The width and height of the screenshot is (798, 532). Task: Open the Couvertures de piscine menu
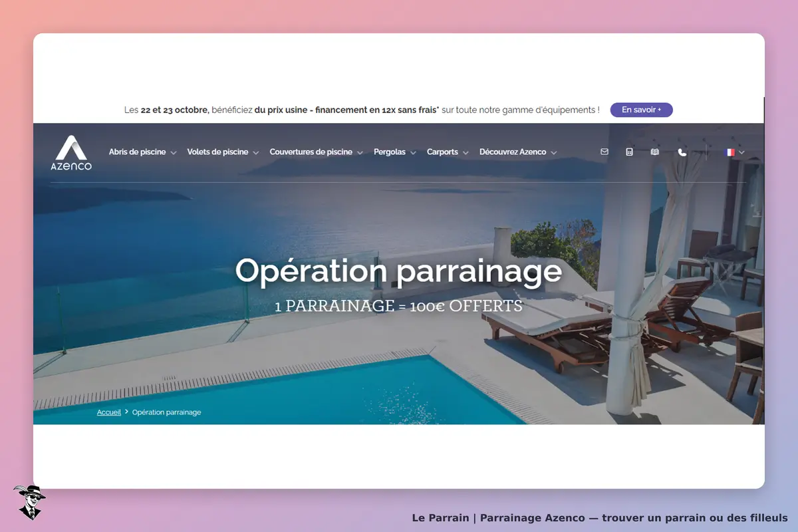click(311, 152)
